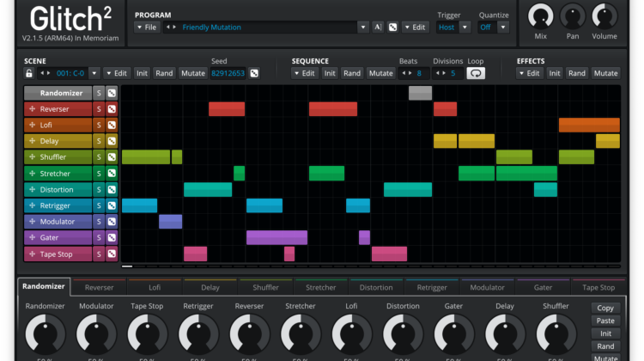Image resolution: width=644 pixels, height=361 pixels.
Task: Click the Seed value field 82912653
Action: point(228,73)
